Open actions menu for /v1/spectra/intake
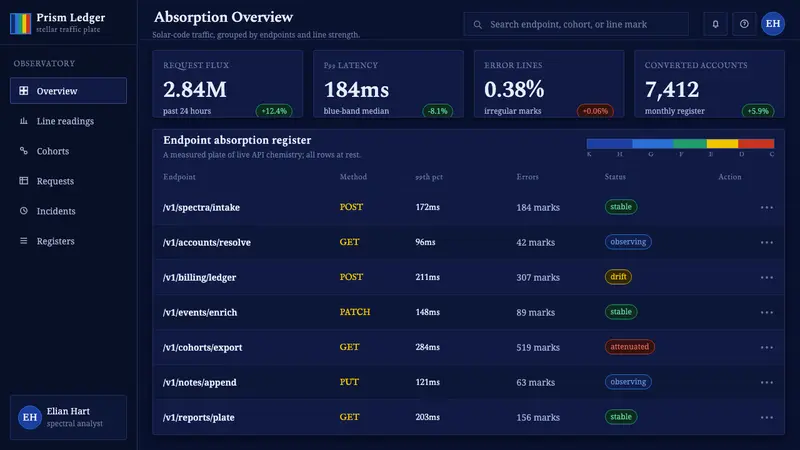Image resolution: width=800 pixels, height=450 pixels. point(766,208)
